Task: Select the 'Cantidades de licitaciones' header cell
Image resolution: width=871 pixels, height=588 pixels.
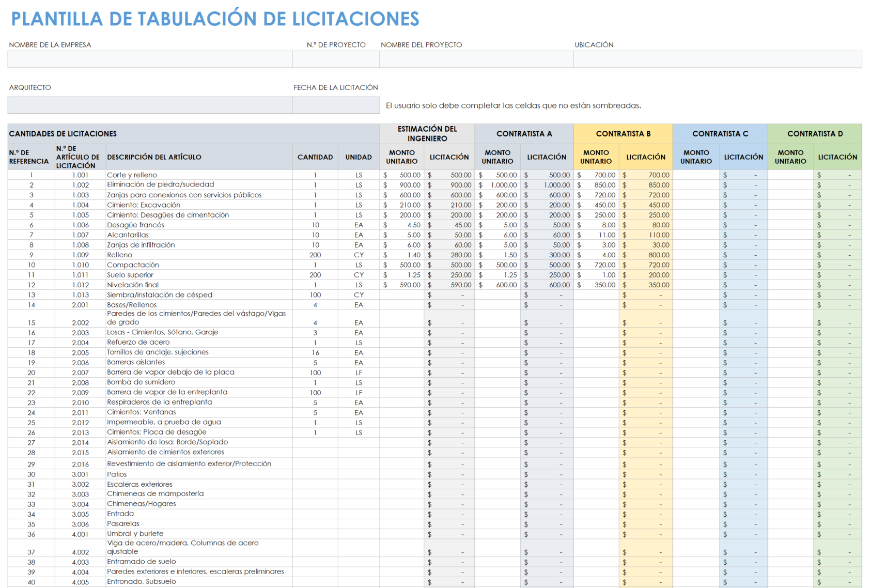Action: pyautogui.click(x=194, y=134)
